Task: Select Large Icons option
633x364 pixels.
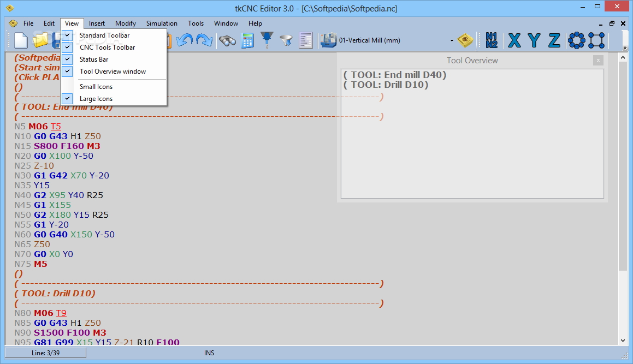Action: pos(114,98)
